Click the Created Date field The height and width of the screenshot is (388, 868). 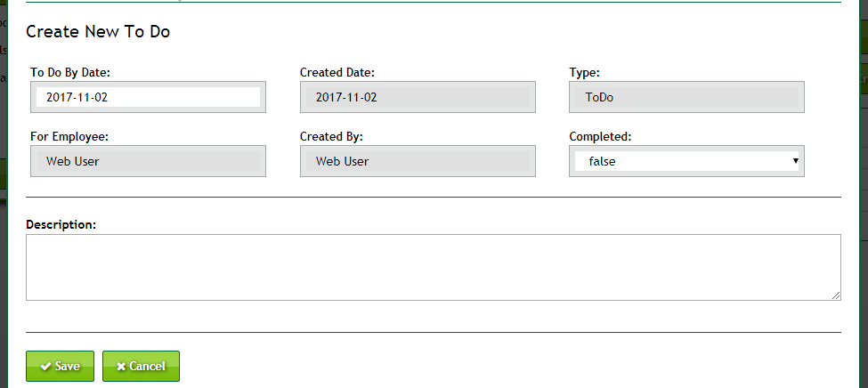[x=418, y=97]
